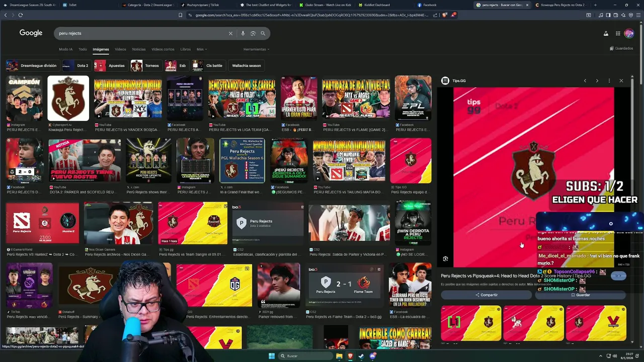Switch to the Todo results tab
The image size is (644, 362).
coord(83,49)
